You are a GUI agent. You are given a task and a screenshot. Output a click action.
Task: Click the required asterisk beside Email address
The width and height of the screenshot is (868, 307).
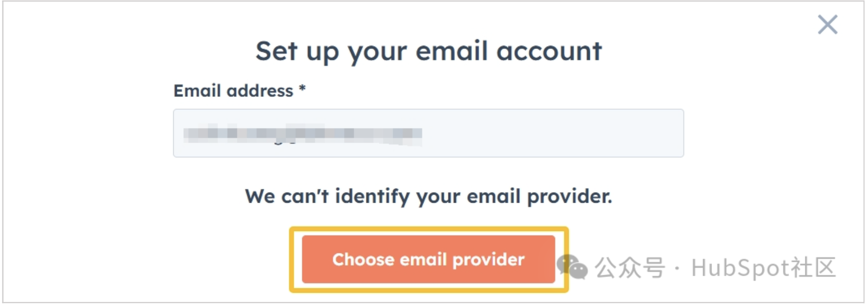302,89
